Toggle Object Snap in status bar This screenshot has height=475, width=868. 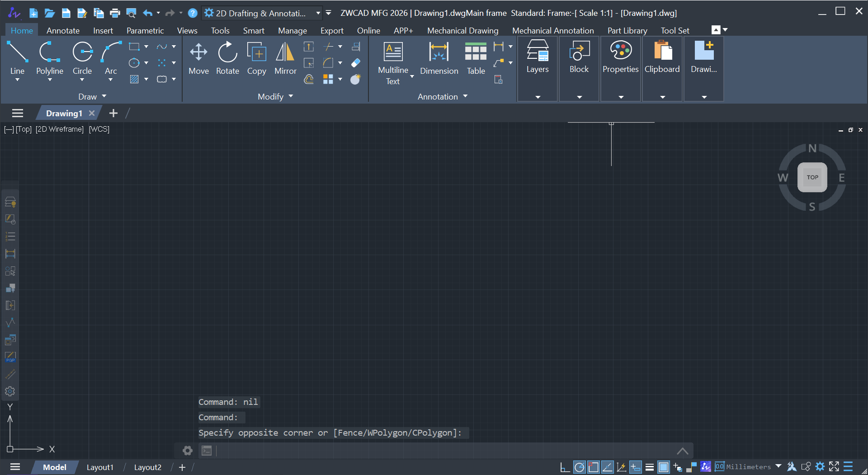point(594,467)
